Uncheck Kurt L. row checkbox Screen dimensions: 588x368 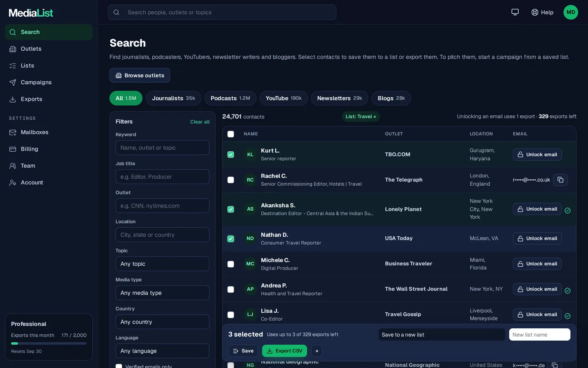[231, 155]
